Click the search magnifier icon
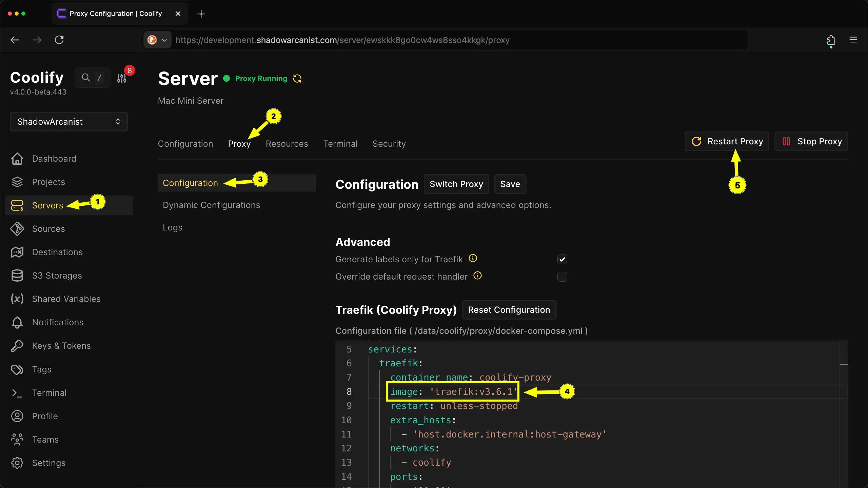 click(86, 77)
